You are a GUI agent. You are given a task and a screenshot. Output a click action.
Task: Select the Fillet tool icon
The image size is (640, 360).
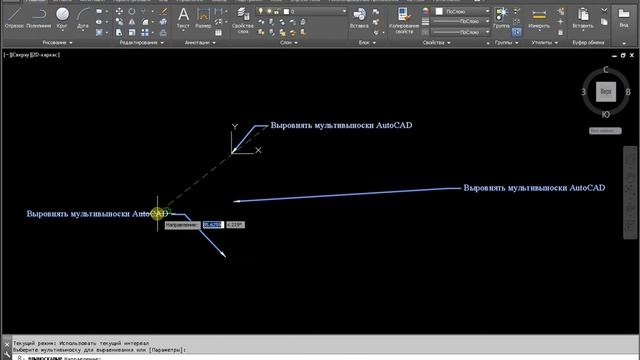click(x=145, y=22)
